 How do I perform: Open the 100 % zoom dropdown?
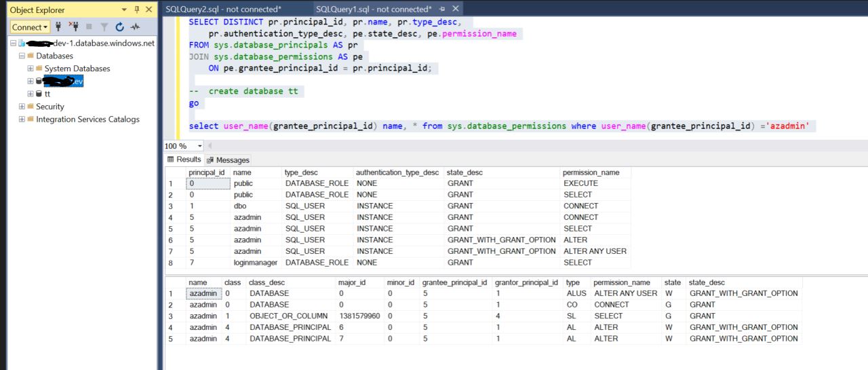pos(200,146)
